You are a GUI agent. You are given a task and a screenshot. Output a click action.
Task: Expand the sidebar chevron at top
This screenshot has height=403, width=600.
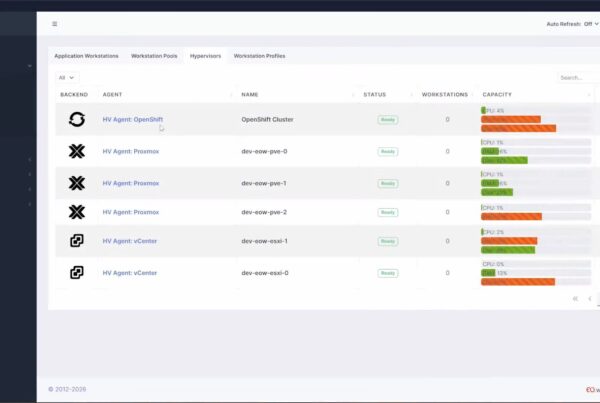(30, 66)
